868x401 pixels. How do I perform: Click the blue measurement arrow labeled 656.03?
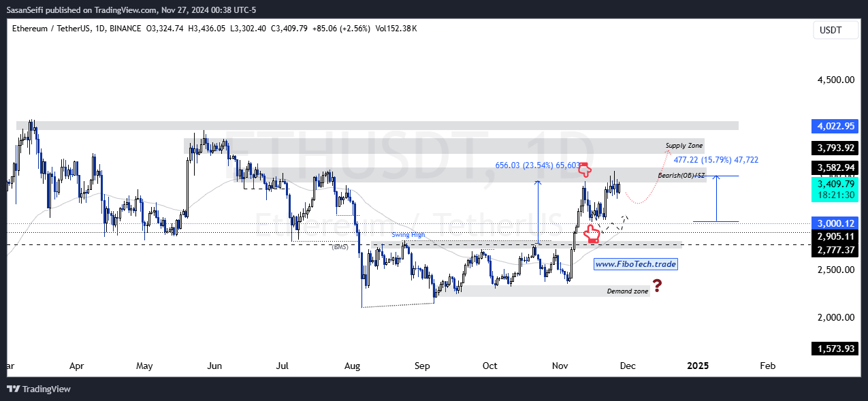coord(538,212)
